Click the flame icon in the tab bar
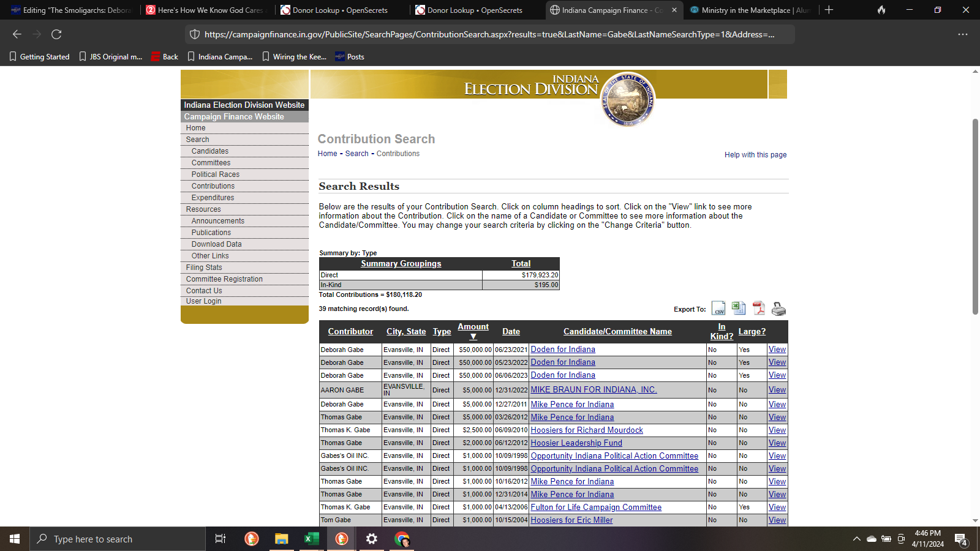 coord(881,10)
